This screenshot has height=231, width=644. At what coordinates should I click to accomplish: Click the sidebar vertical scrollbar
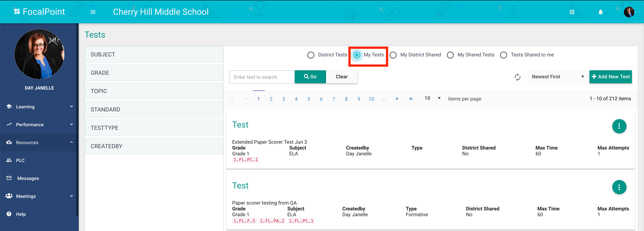77,120
